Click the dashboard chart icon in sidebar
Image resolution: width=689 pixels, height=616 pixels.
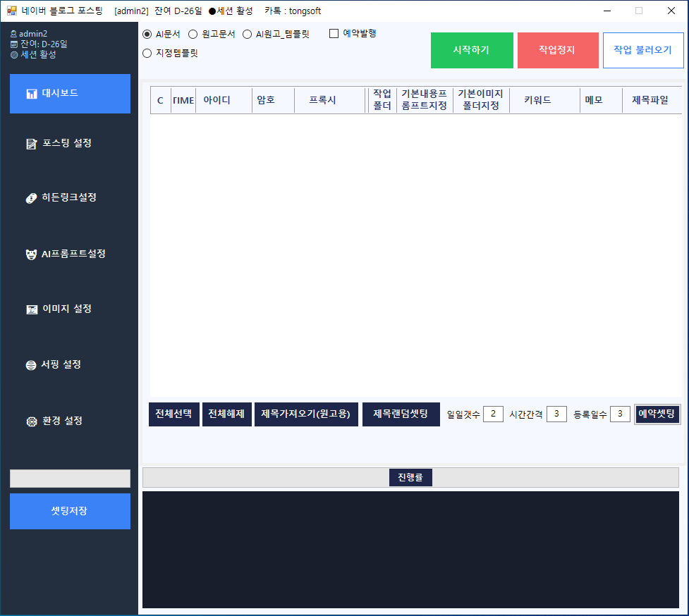click(31, 94)
